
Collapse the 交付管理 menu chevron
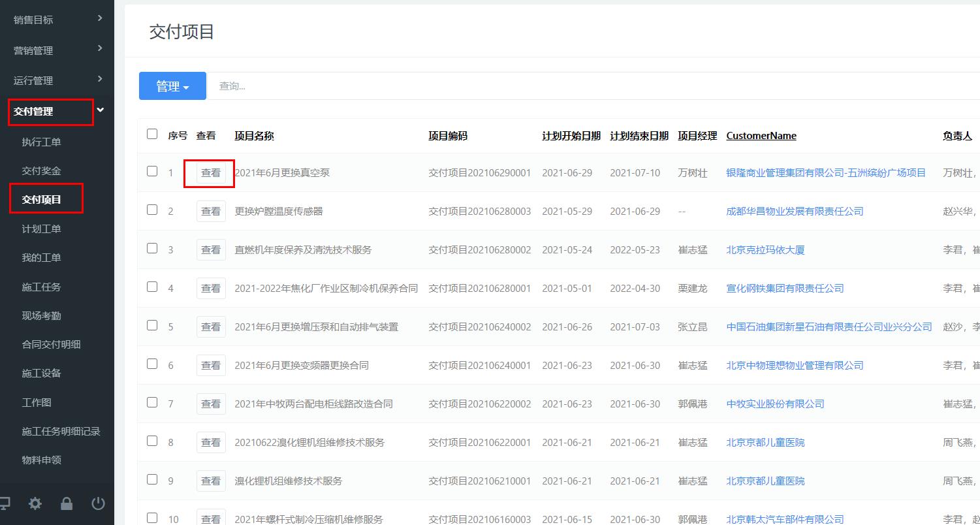pos(100,110)
